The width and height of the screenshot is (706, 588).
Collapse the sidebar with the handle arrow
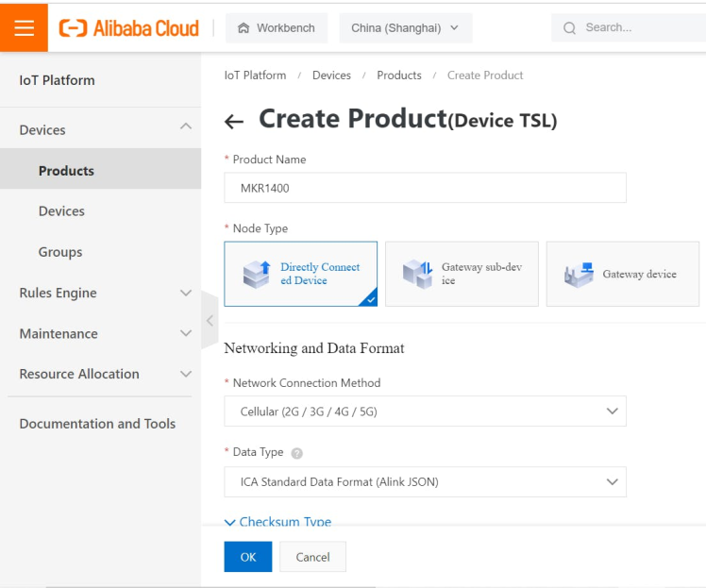(x=210, y=320)
